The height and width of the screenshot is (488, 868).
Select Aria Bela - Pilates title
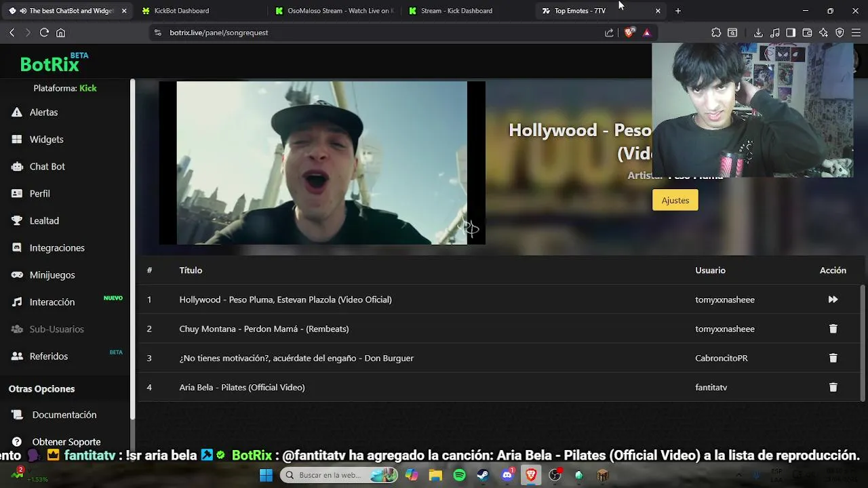tap(242, 387)
